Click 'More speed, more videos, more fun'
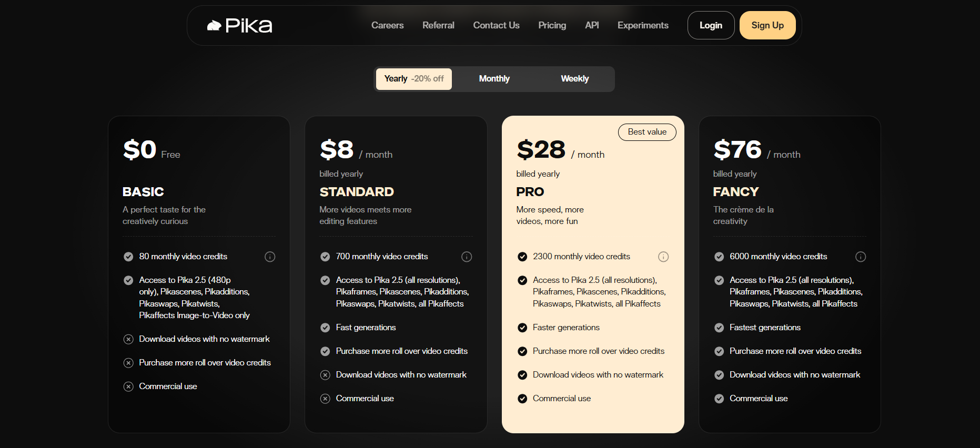Viewport: 980px width, 448px height. [x=550, y=216]
